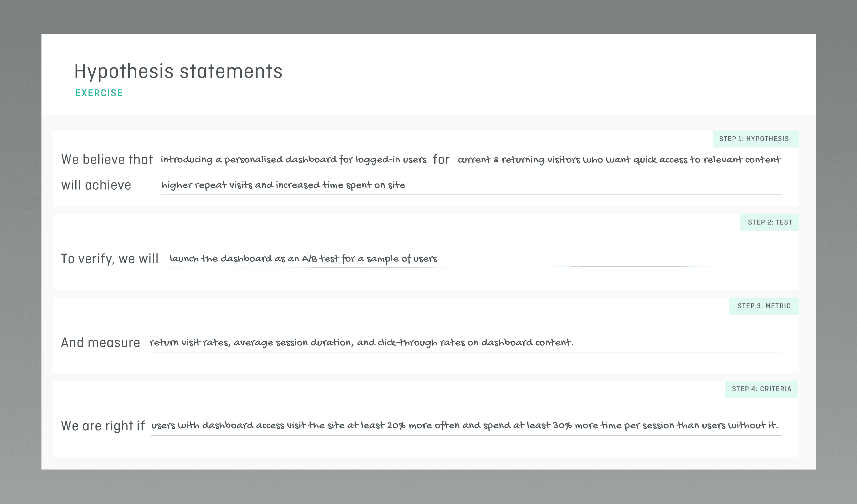This screenshot has width=857, height=504.
Task: Edit the 20% more often criteria field
Action: coord(466,426)
